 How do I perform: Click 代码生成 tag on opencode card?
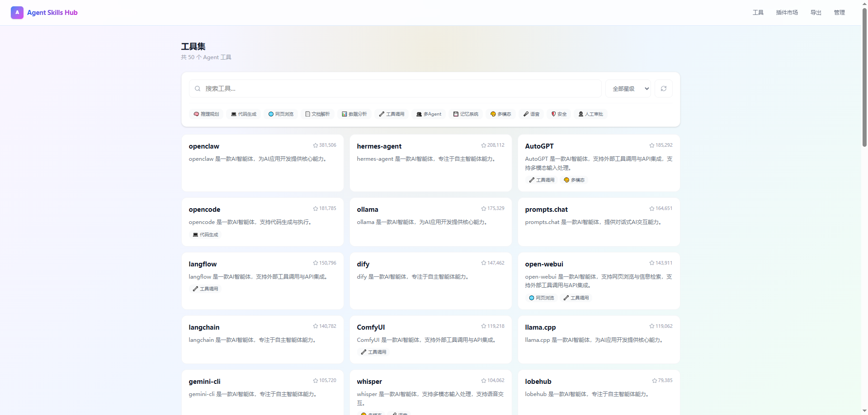coord(205,235)
